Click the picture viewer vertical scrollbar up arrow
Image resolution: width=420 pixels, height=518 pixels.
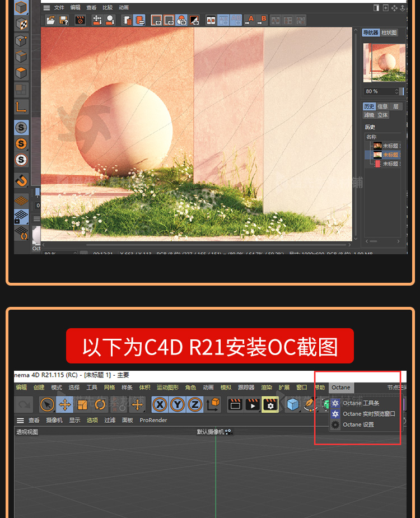(x=356, y=30)
